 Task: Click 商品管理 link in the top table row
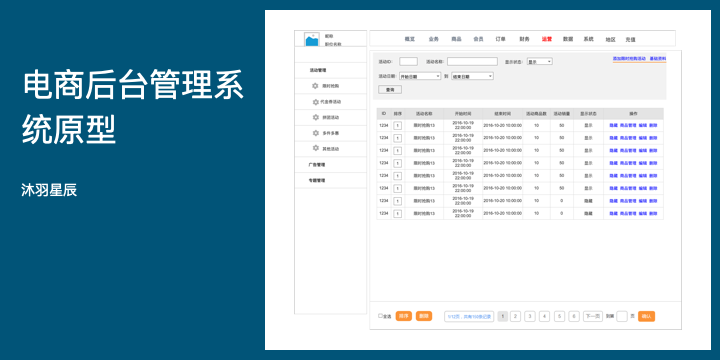point(628,125)
